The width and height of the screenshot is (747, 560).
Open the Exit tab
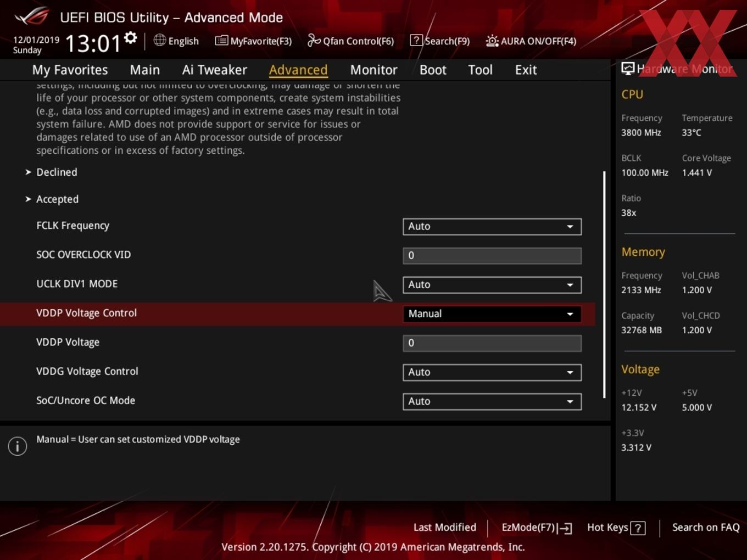pyautogui.click(x=526, y=70)
